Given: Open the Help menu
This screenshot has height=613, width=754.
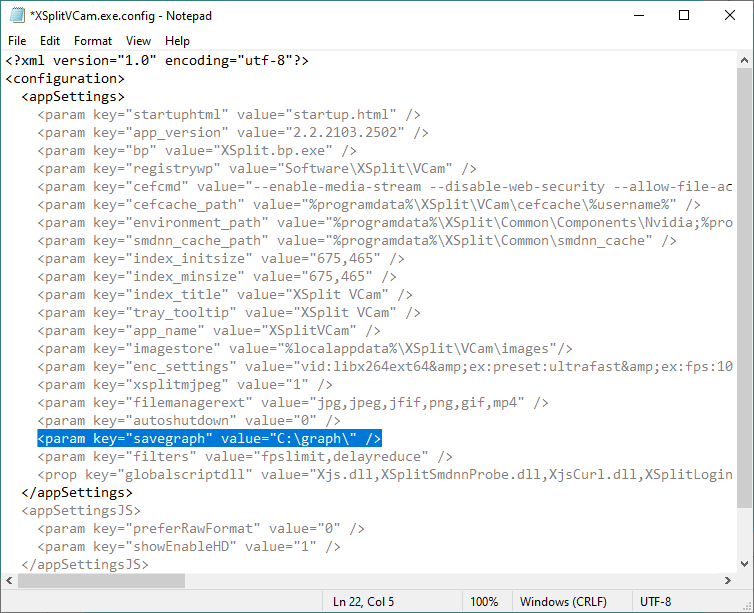Looking at the screenshot, I should point(177,41).
